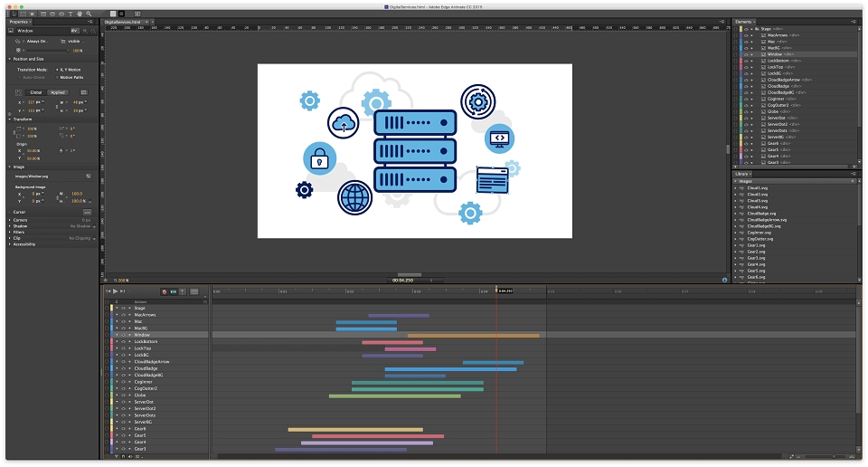Collapse the Images folder in Library
This screenshot has height=467, width=868.
[736, 181]
